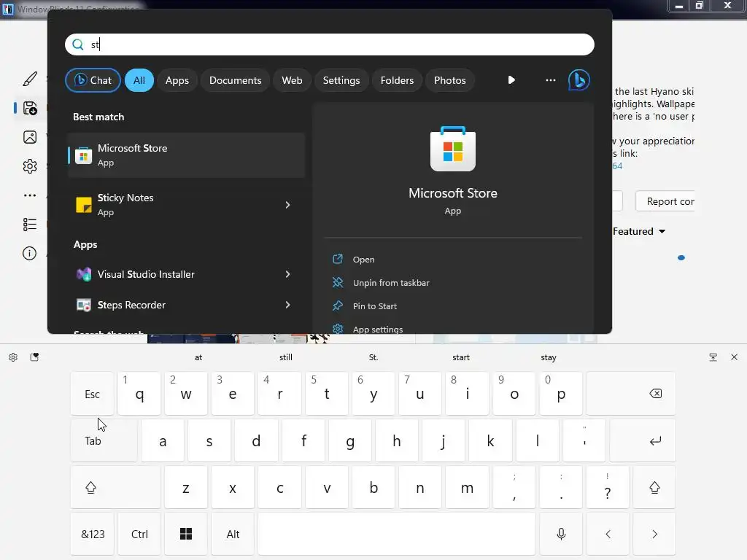Image resolution: width=747 pixels, height=560 pixels.
Task: Open the Featured sort dropdown
Action: pos(639,231)
